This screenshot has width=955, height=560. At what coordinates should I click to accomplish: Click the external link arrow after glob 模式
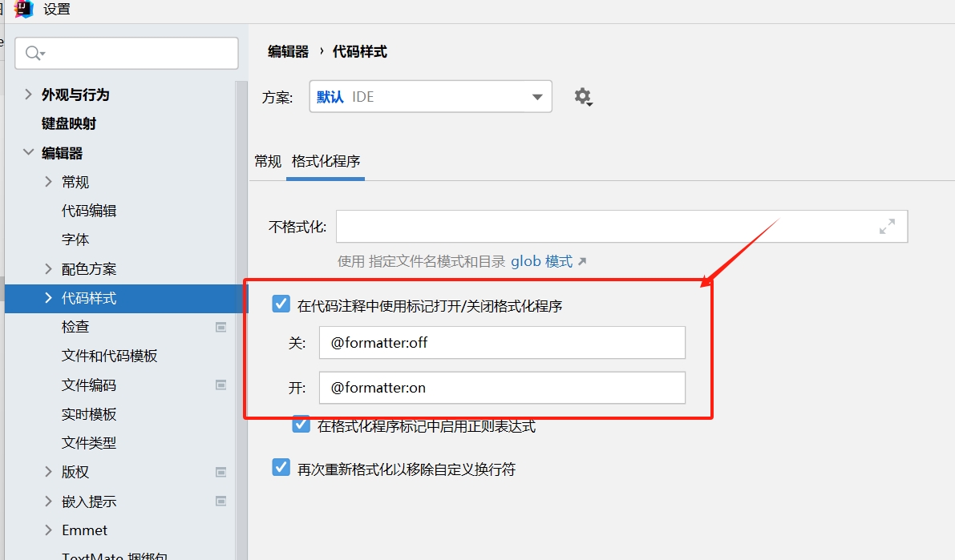582,262
